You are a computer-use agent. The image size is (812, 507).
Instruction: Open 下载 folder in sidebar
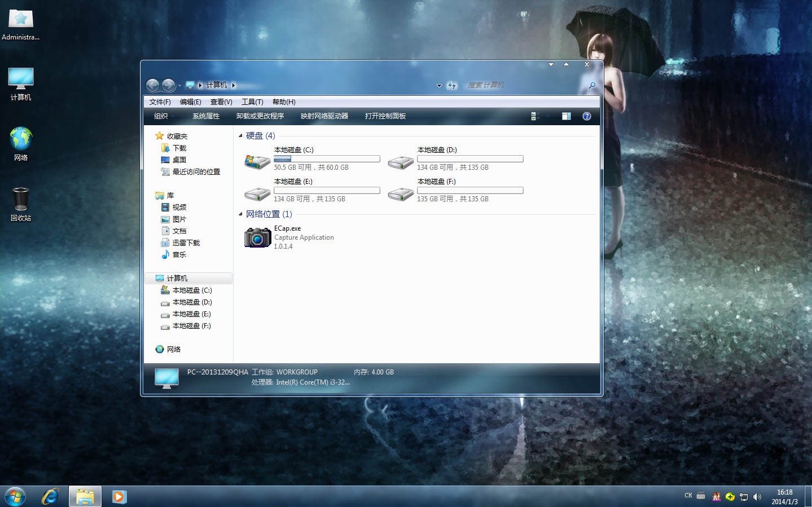click(x=174, y=148)
